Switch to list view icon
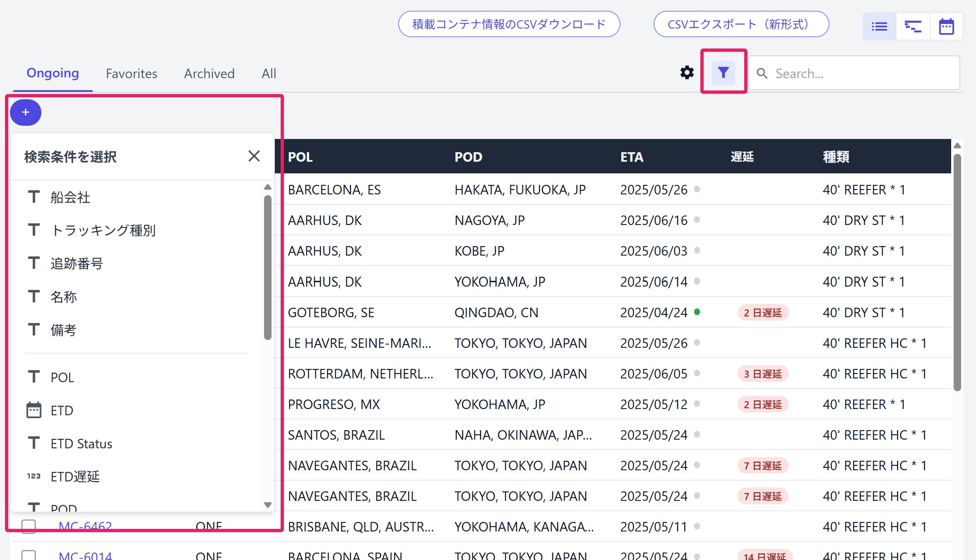 [880, 27]
